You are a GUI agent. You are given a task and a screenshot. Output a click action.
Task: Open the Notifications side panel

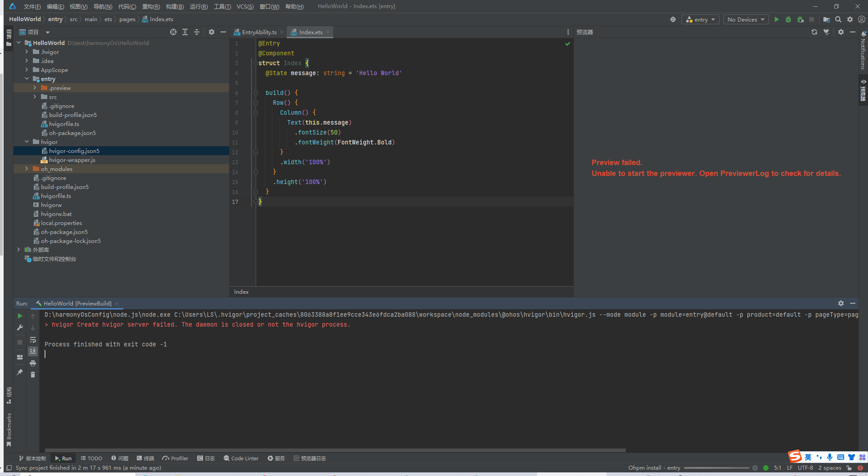coord(863,50)
